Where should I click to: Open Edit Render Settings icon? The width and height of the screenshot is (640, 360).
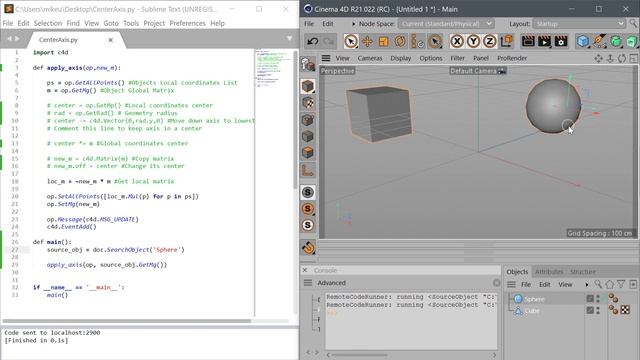point(561,41)
